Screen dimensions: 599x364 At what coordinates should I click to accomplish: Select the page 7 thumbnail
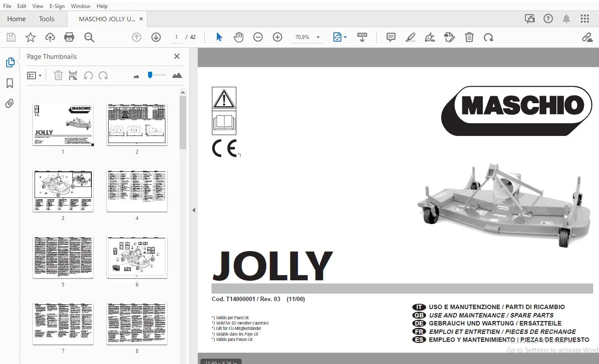click(x=63, y=324)
